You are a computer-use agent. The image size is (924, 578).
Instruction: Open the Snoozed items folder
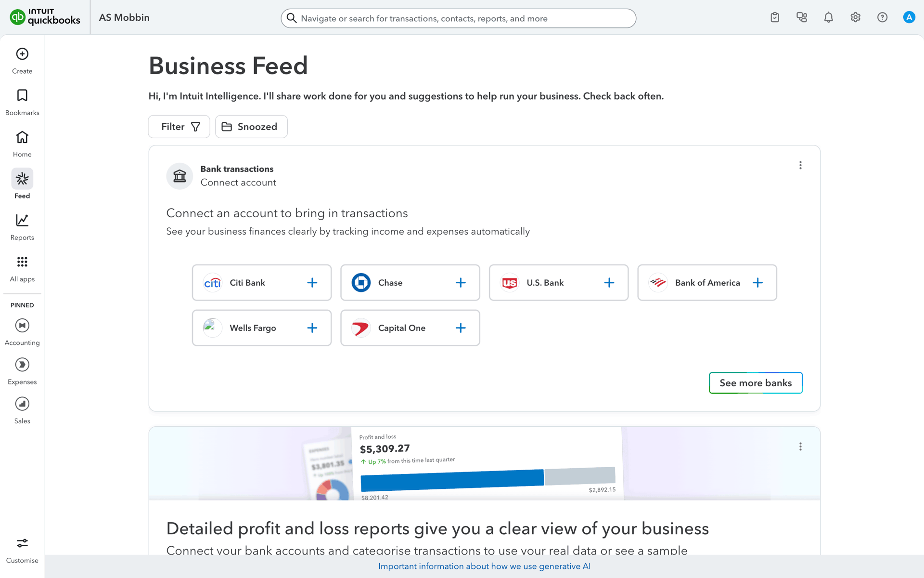(251, 127)
